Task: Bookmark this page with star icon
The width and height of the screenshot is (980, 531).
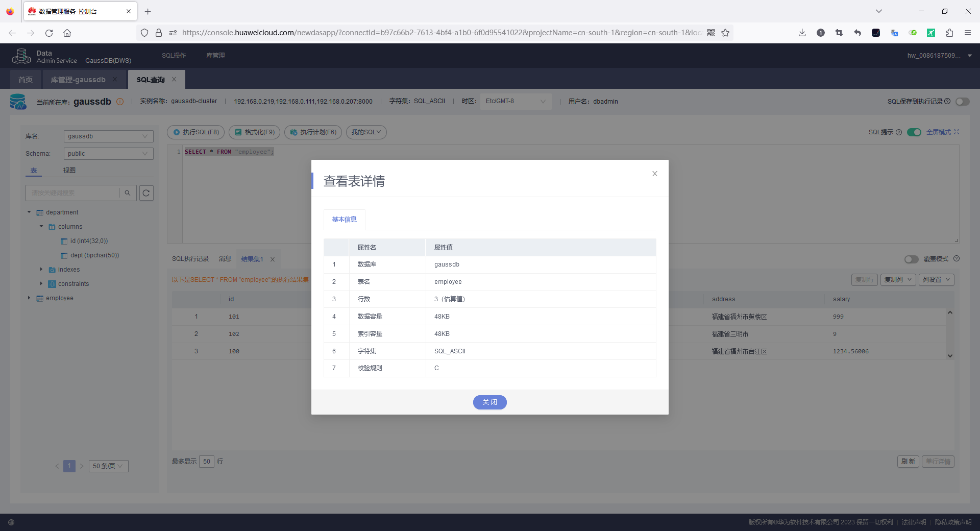Action: [x=725, y=33]
